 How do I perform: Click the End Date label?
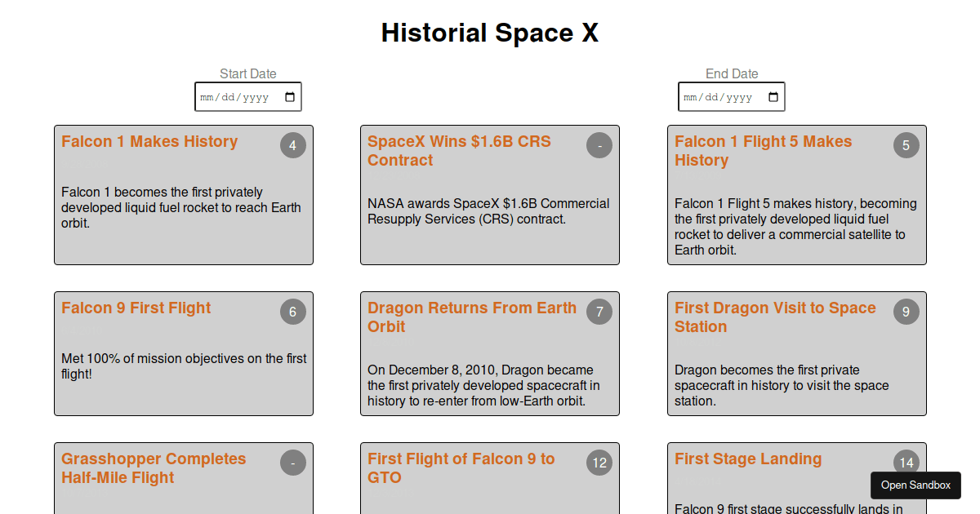732,73
